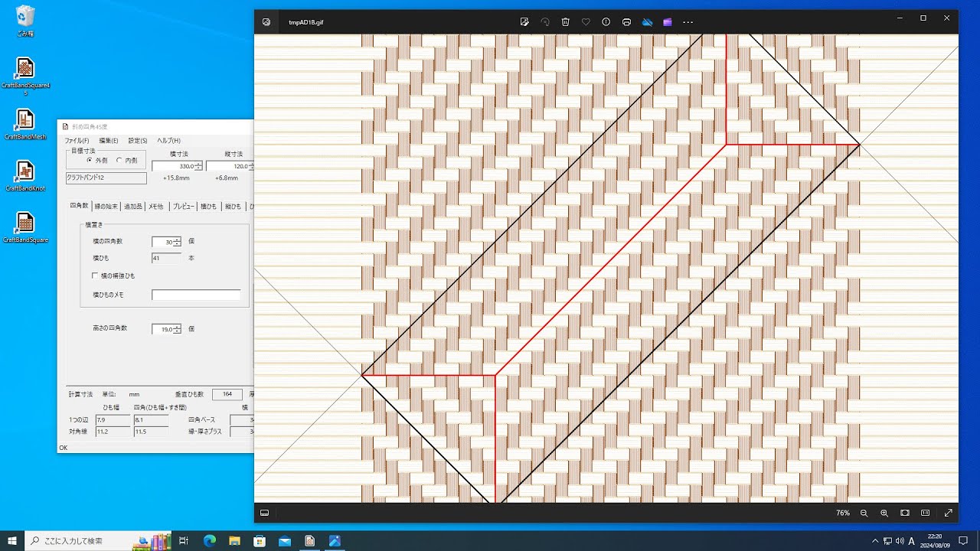The image size is (980, 551).
Task: Switch to the 縁の始末 tab
Action: pyautogui.click(x=106, y=207)
